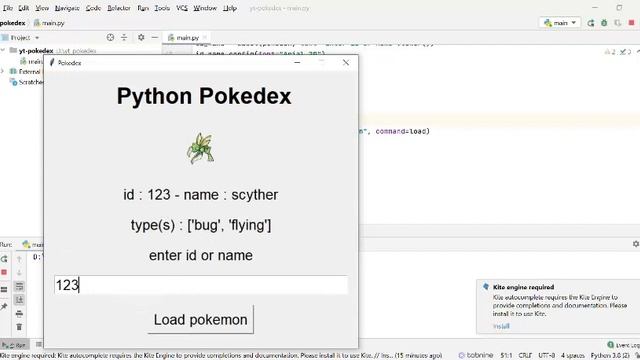Click 'Kite engine required' notification title
Screen dimensions: 640x360
coord(523,287)
